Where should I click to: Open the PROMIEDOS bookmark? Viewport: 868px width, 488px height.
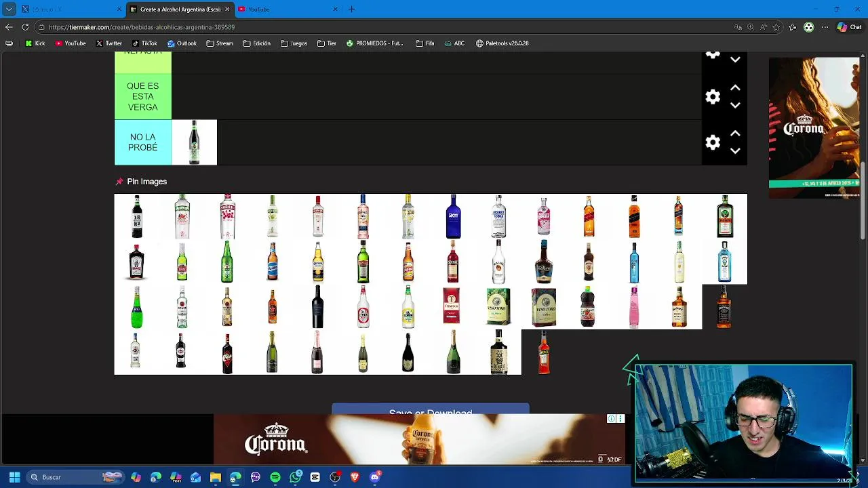[x=374, y=43]
